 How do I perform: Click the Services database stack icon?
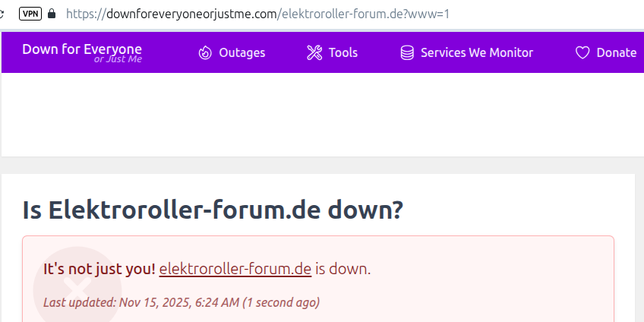coord(408,52)
